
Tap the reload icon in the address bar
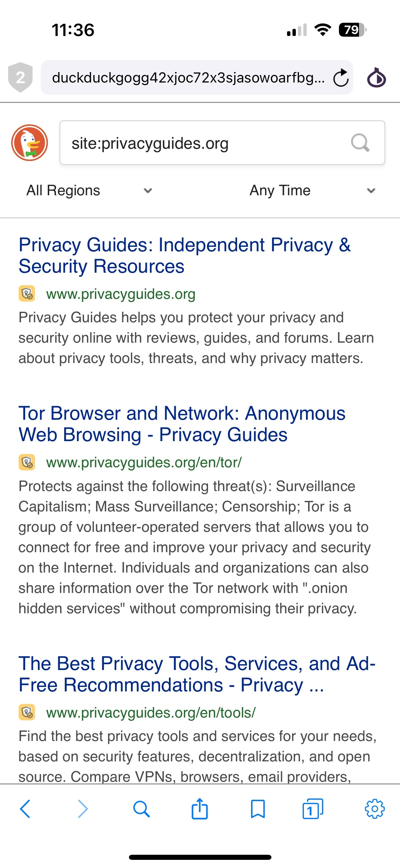340,79
